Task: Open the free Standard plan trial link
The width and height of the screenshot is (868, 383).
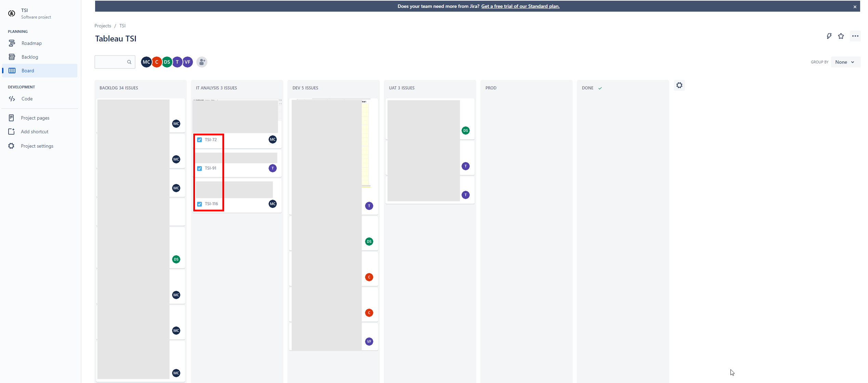Action: click(520, 6)
